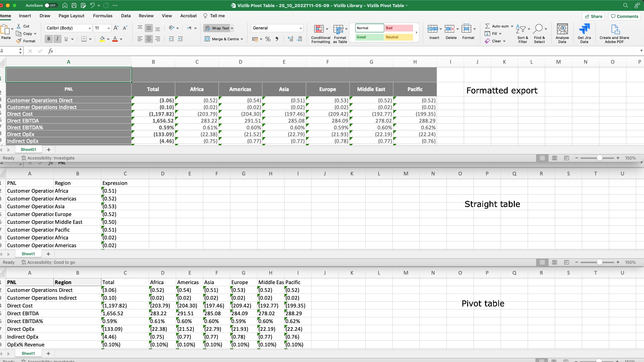Select the Sheet01 tab in the top window

click(x=28, y=149)
